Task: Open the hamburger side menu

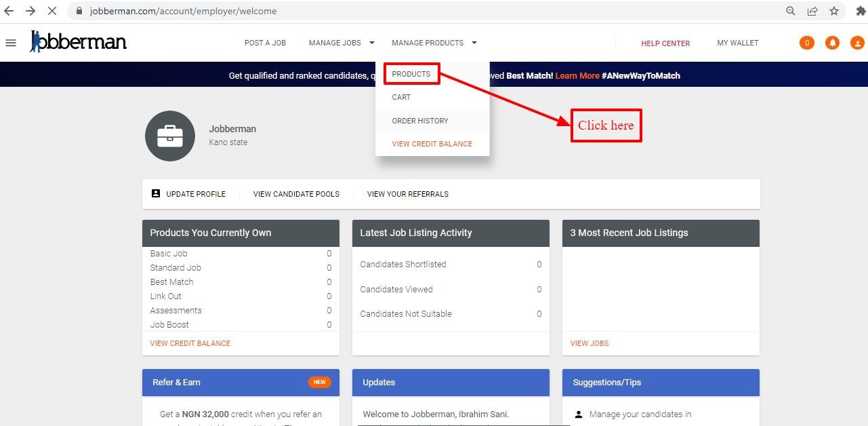Action: point(11,43)
